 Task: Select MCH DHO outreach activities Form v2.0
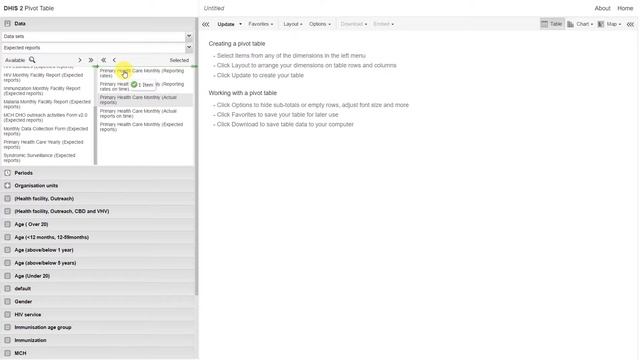coord(47,118)
